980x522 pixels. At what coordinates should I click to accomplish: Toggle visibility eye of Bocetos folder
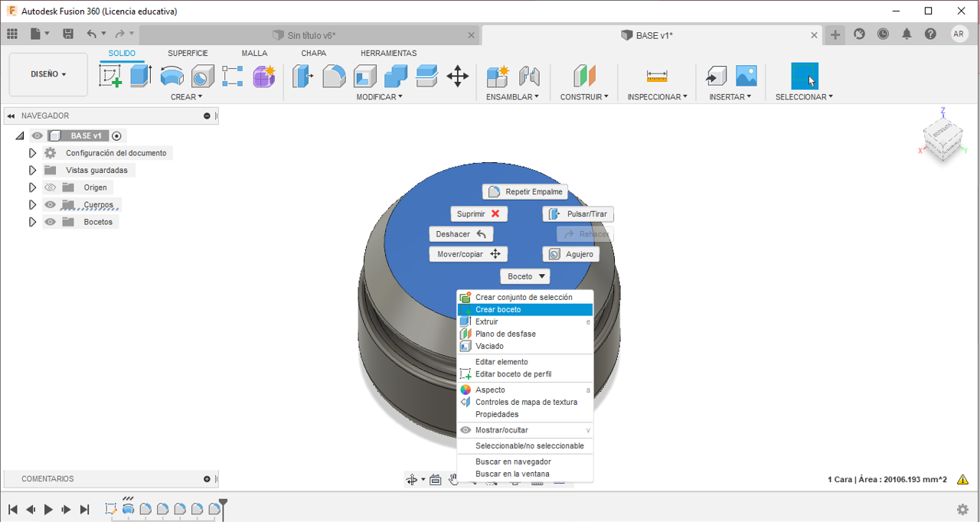(x=51, y=222)
